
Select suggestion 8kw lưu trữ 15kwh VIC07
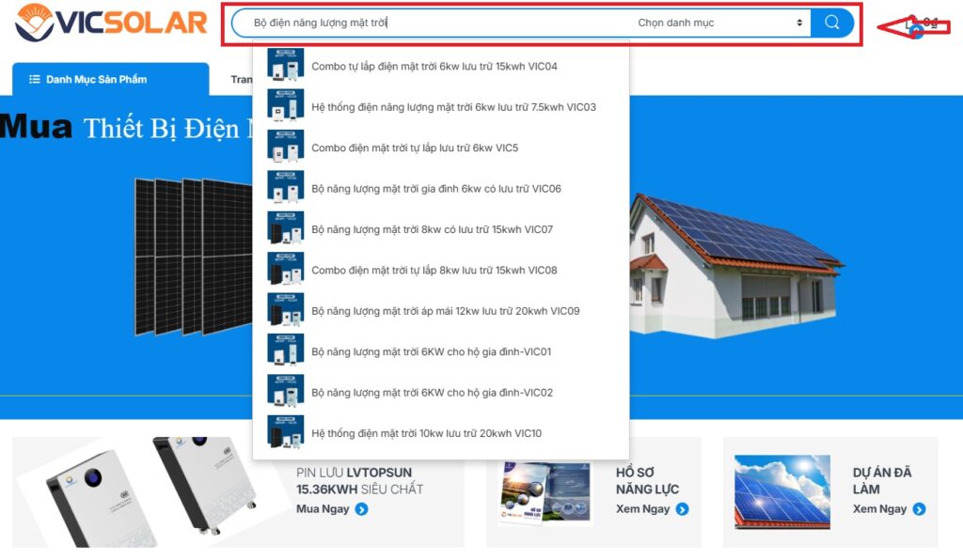coord(432,229)
